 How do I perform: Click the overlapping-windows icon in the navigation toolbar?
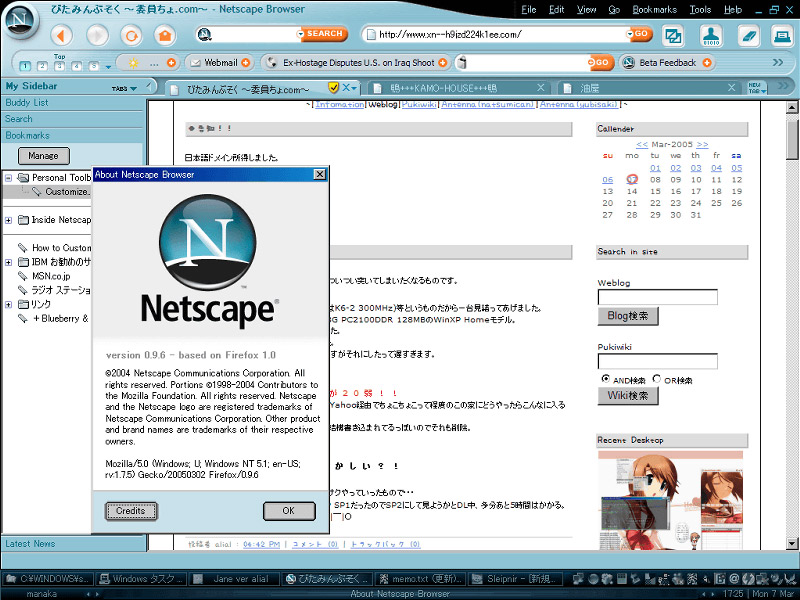673,35
